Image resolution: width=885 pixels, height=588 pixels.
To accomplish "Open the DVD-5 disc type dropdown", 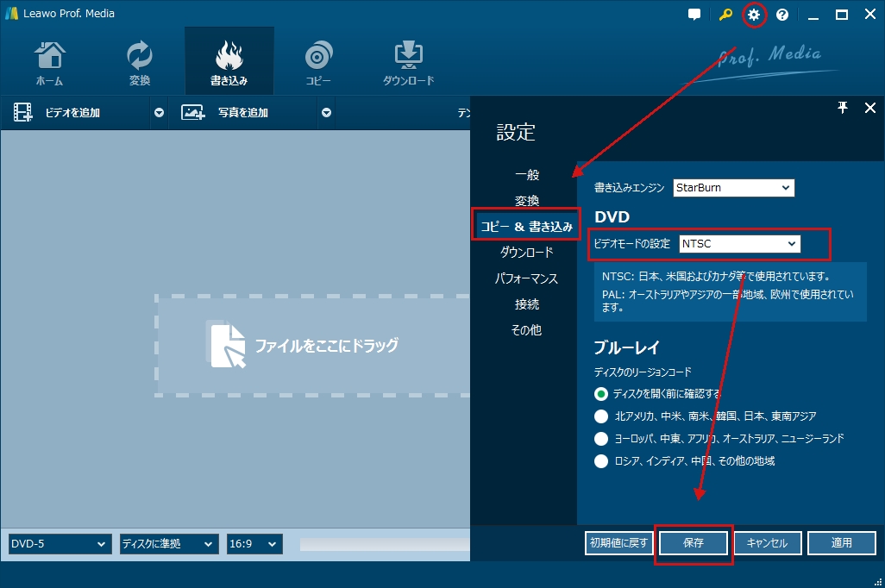I will coord(60,544).
